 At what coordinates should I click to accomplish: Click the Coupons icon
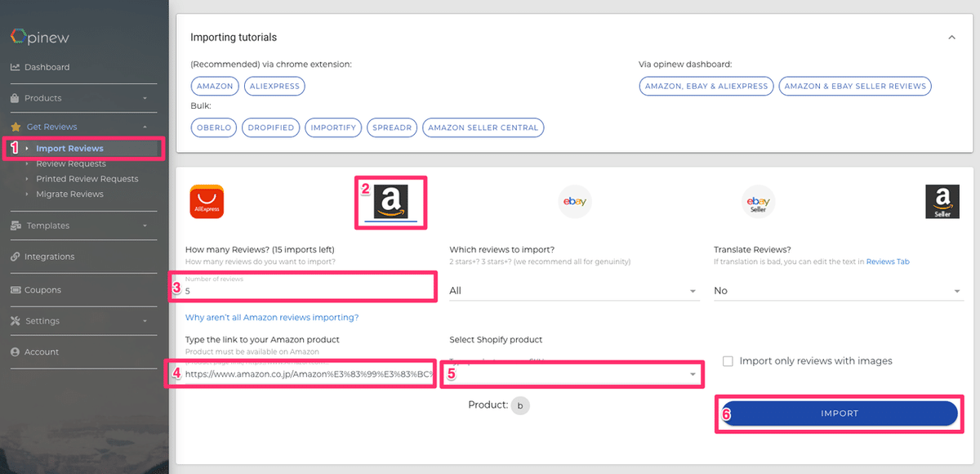15,290
